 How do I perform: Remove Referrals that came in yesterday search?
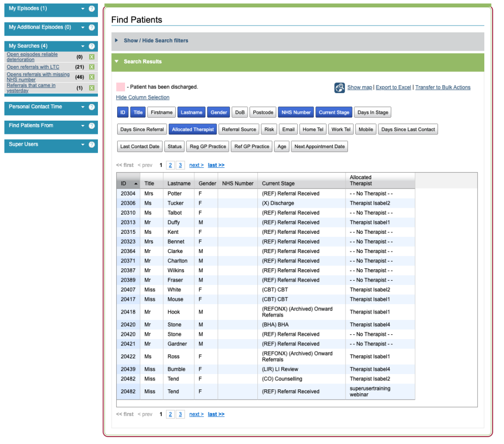92,88
